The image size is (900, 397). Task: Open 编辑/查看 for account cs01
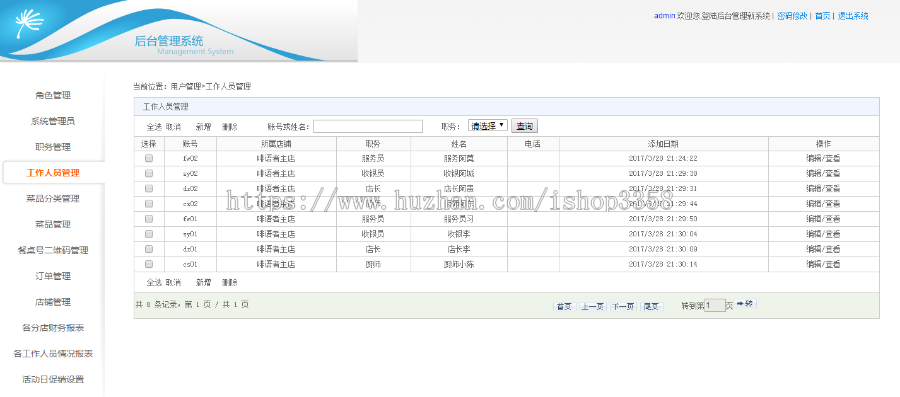click(823, 264)
